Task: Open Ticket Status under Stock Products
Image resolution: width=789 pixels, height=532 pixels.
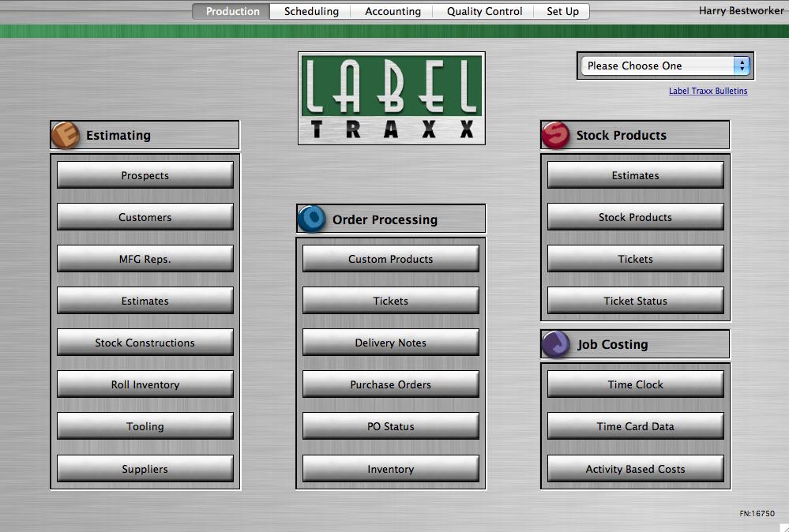Action: click(635, 301)
